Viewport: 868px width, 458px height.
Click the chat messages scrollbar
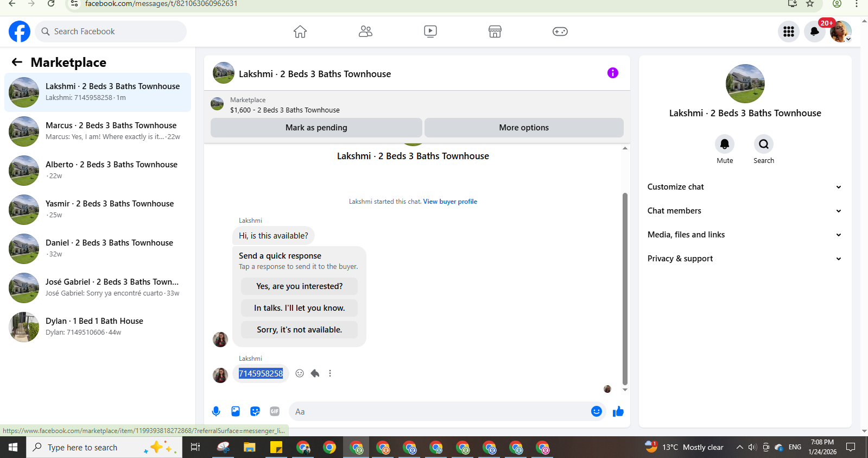[x=625, y=288]
